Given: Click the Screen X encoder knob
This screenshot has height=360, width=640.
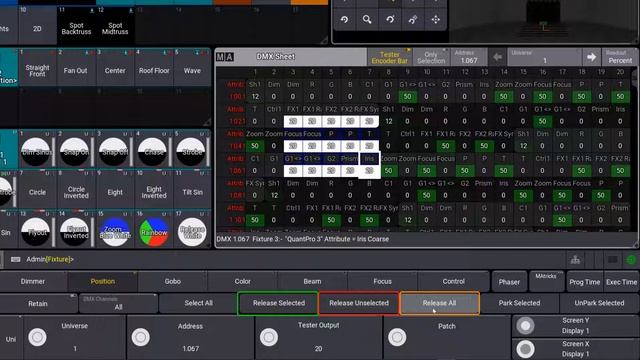Looking at the screenshot, I should (525, 349).
